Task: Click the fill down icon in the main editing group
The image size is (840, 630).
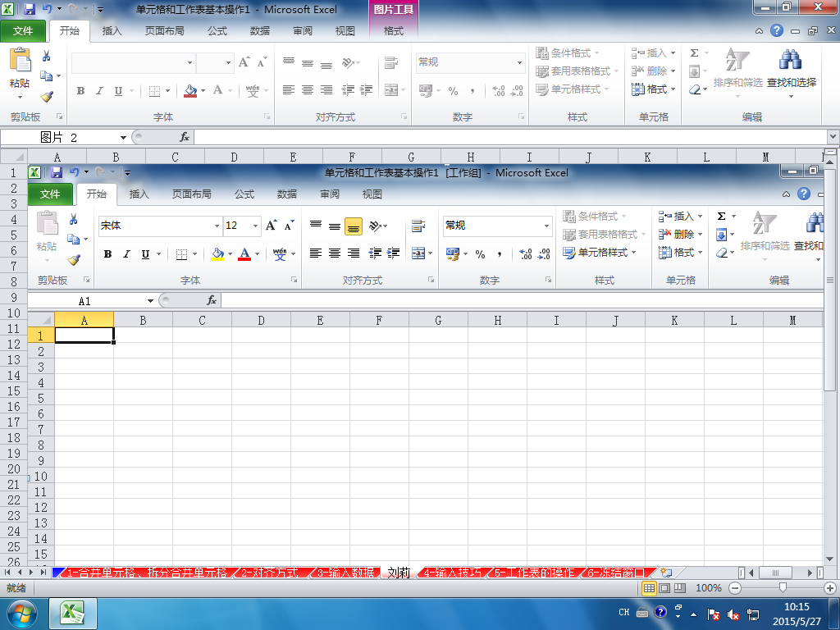Action: pyautogui.click(x=694, y=71)
